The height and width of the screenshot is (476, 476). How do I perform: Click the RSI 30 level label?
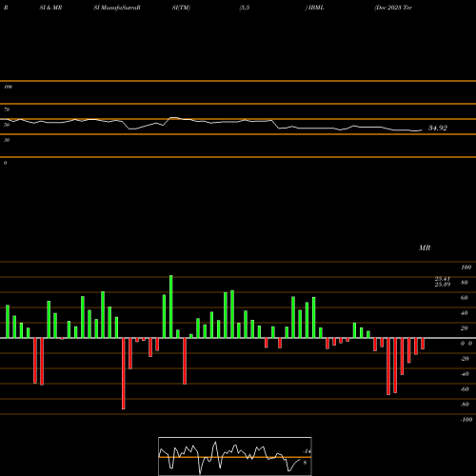(x=7, y=140)
